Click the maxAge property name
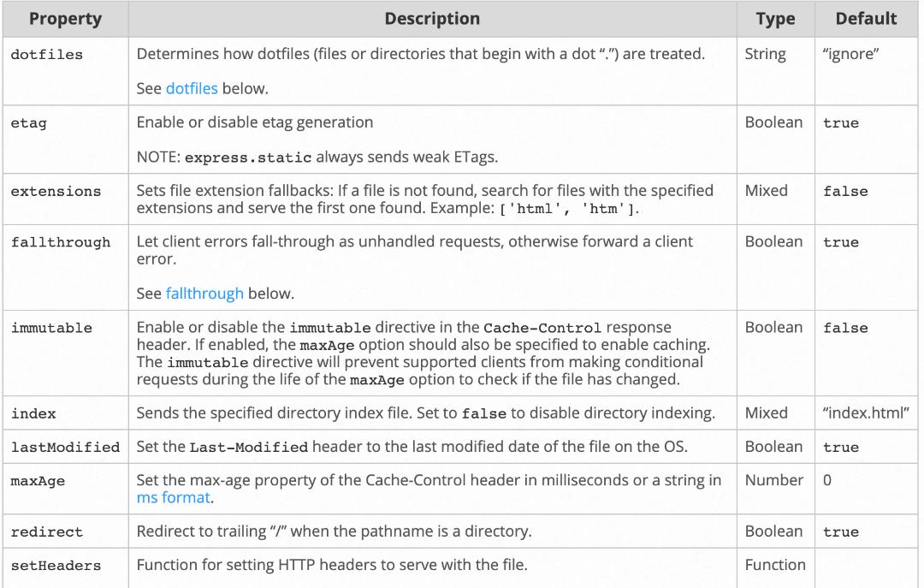 (38, 481)
